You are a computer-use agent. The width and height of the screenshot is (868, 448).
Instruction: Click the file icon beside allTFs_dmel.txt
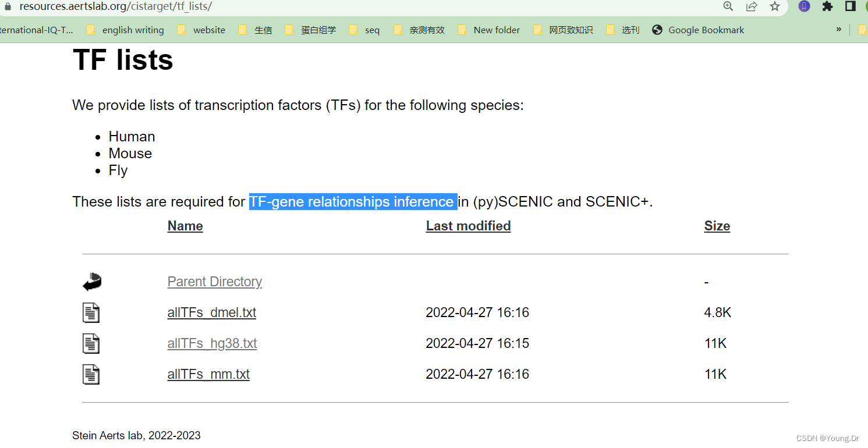tap(91, 312)
